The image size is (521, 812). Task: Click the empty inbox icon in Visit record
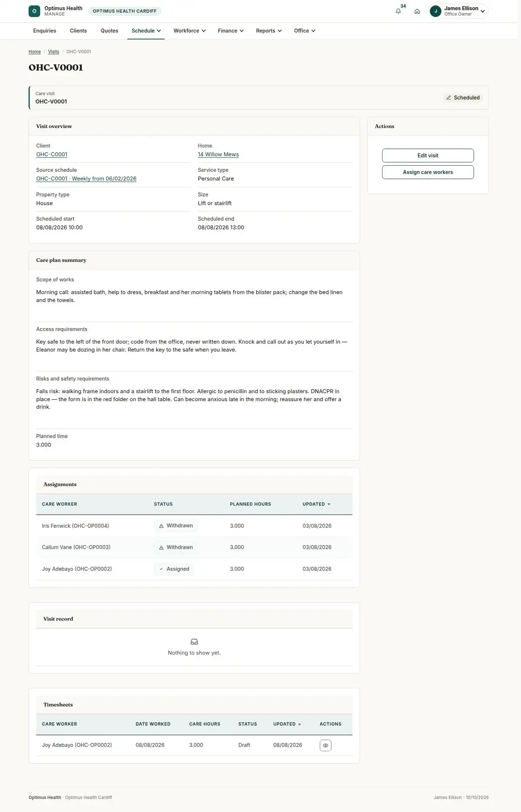click(x=194, y=641)
